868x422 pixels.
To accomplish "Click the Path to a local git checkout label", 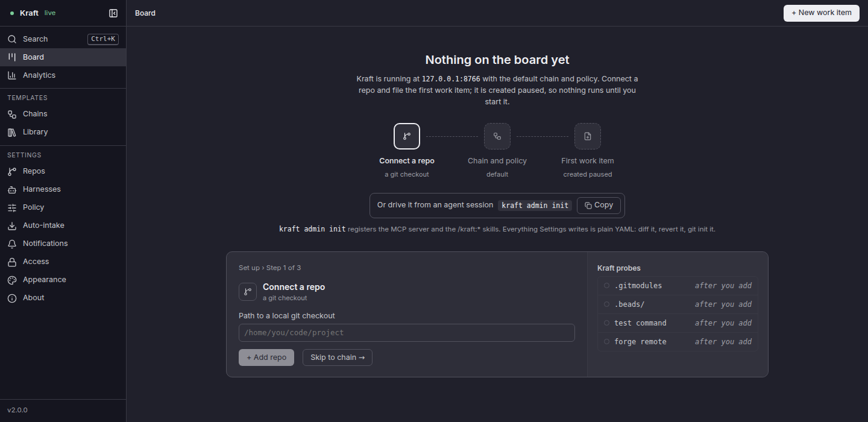I will pos(287,316).
